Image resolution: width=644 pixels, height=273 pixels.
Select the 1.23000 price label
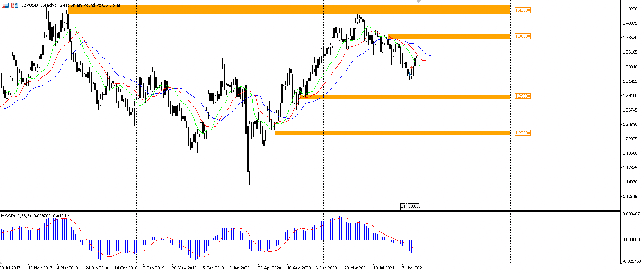[x=522, y=133]
